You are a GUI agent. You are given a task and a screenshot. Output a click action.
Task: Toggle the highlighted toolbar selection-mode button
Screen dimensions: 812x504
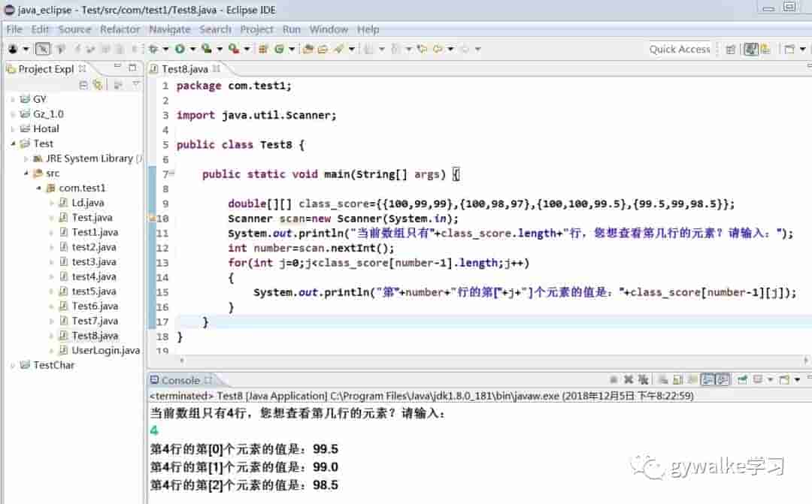pyautogui.click(x=42, y=49)
